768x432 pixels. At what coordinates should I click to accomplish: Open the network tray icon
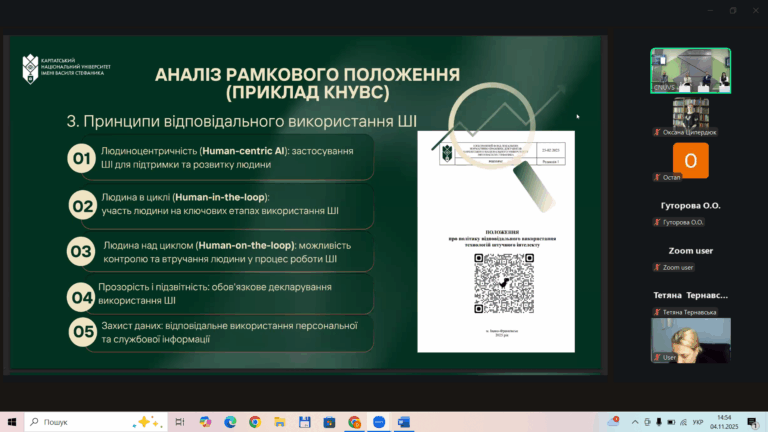coord(683,422)
